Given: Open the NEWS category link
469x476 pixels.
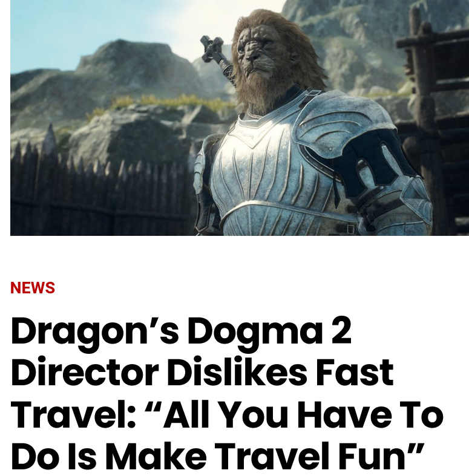Looking at the screenshot, I should [x=33, y=287].
